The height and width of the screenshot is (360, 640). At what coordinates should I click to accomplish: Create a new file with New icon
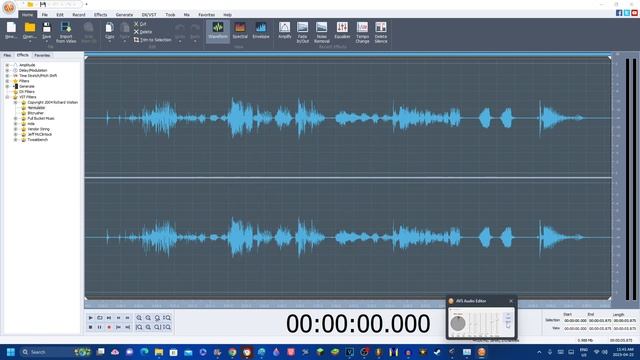click(11, 31)
